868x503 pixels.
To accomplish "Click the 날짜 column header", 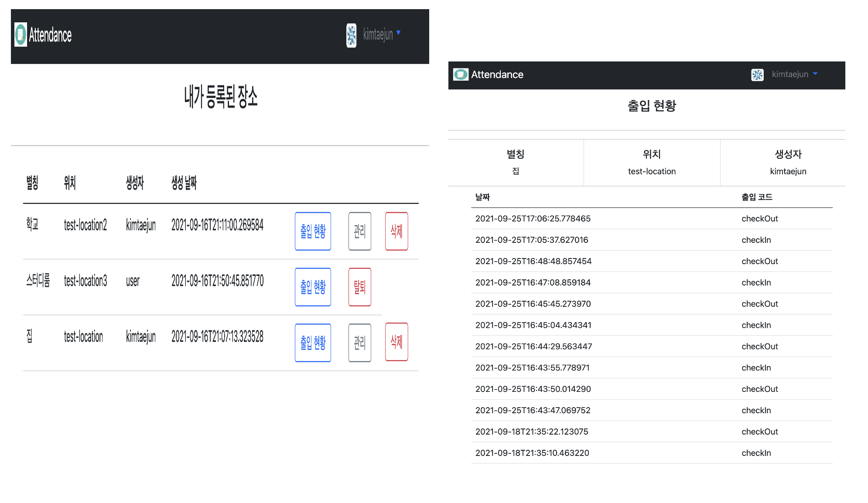I will point(482,197).
